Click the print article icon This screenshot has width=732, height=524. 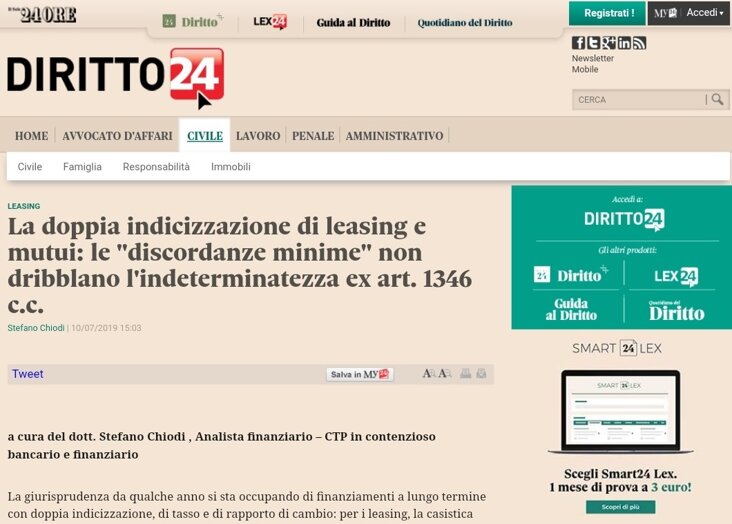(465, 374)
